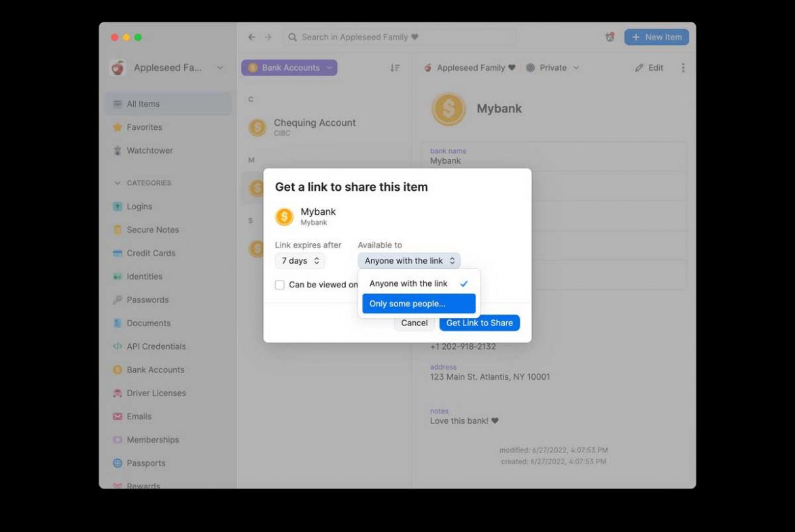
Task: Open the 'Available to' dropdown in the dialog
Action: click(408, 260)
